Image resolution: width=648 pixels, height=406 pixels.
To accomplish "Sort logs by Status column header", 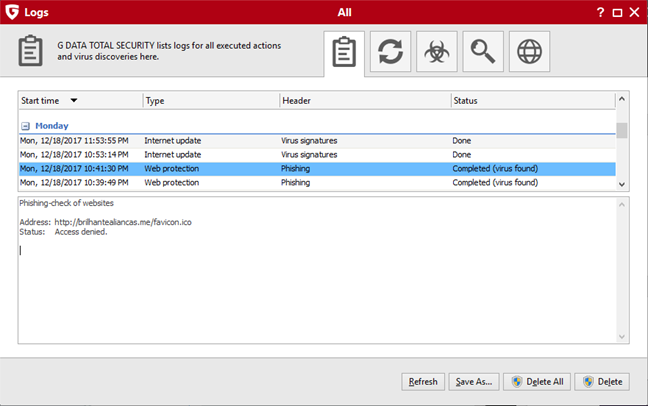I will (530, 101).
